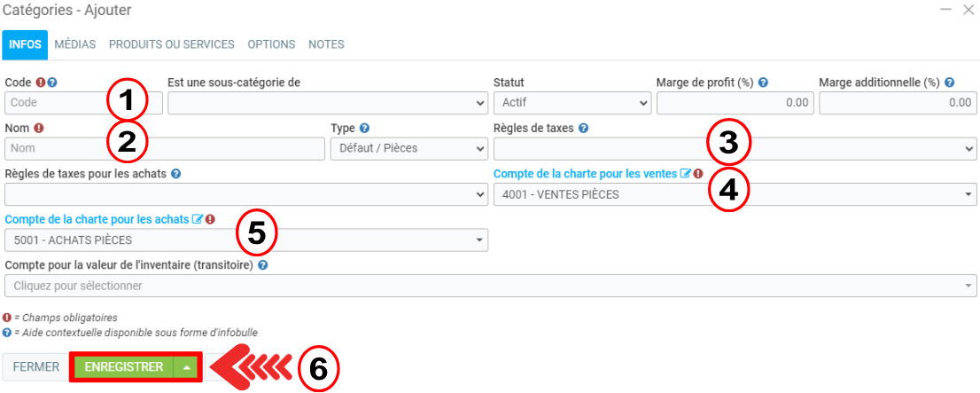Click edit icon for Compte de la charte ventes
The width and height of the screenshot is (980, 393).
pos(685,174)
